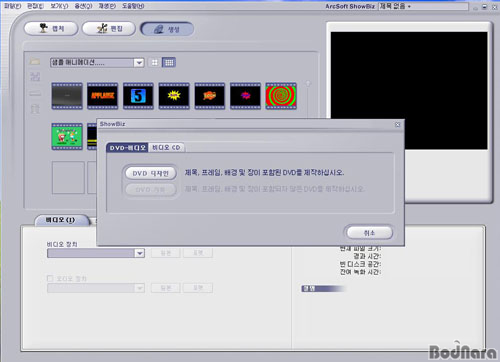This screenshot has height=362, width=500.
Task: Click the create mode button with disc icon
Action: 167,29
